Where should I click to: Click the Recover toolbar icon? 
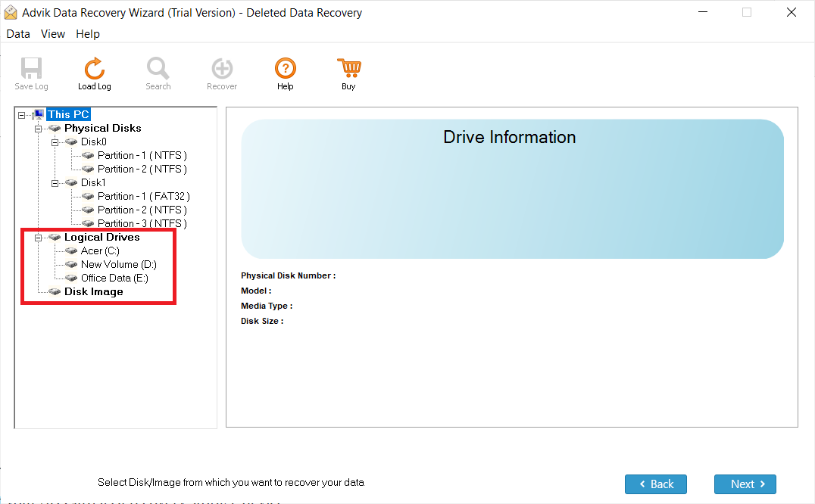(x=222, y=68)
